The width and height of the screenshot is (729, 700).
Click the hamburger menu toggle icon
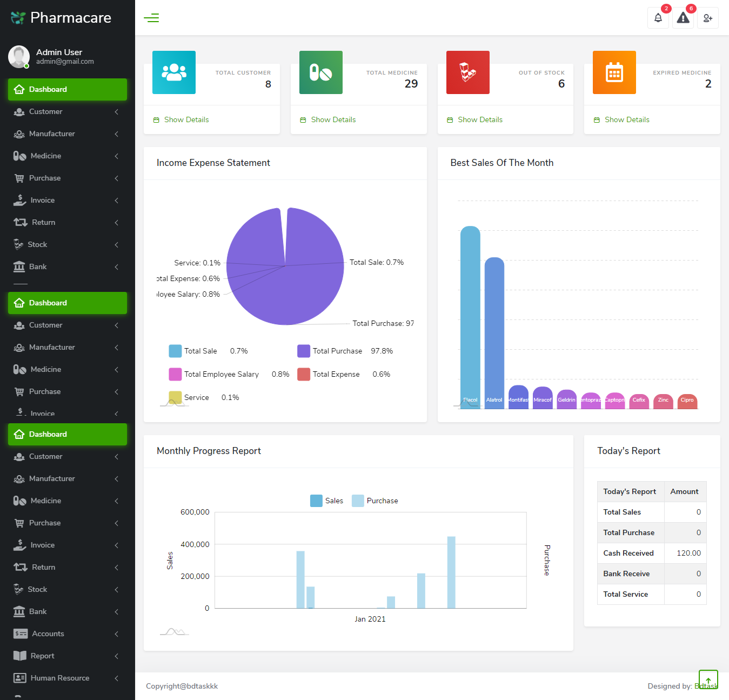click(x=151, y=18)
